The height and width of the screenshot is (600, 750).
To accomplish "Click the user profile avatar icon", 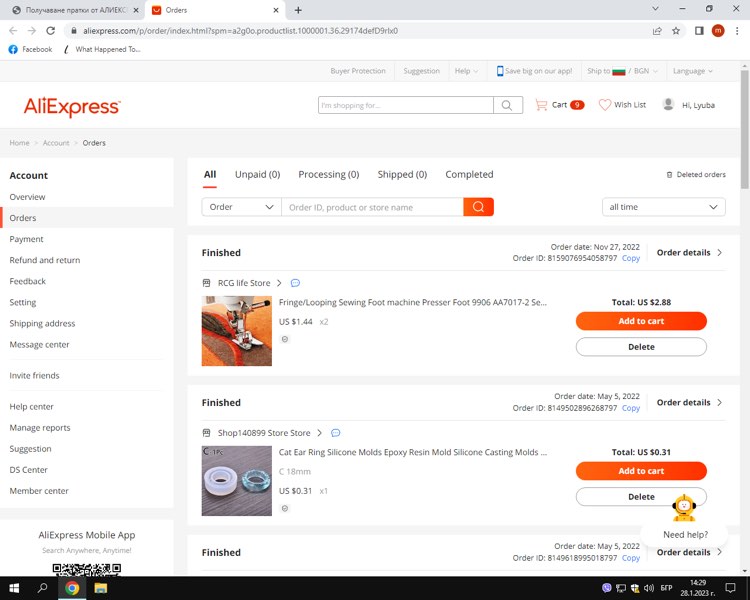I will coord(668,105).
